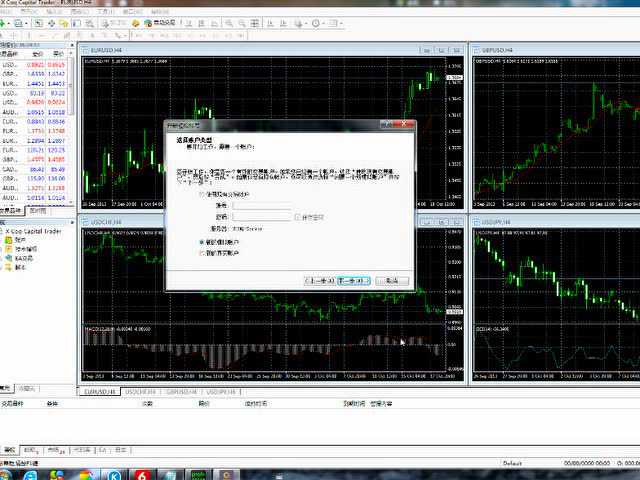Open the 工具 (Tools) menu
Screen dimensions: 640x480
pyautogui.click(x=104, y=11)
